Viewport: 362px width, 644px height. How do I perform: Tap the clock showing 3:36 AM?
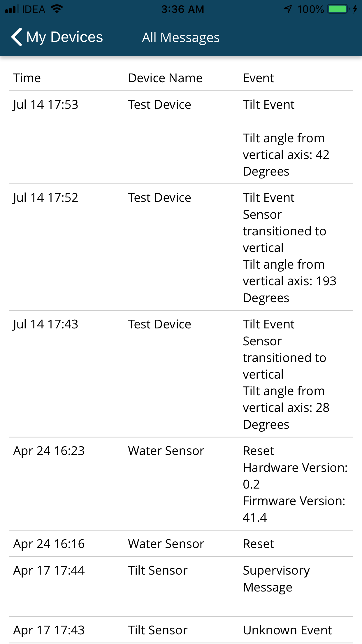click(182, 9)
